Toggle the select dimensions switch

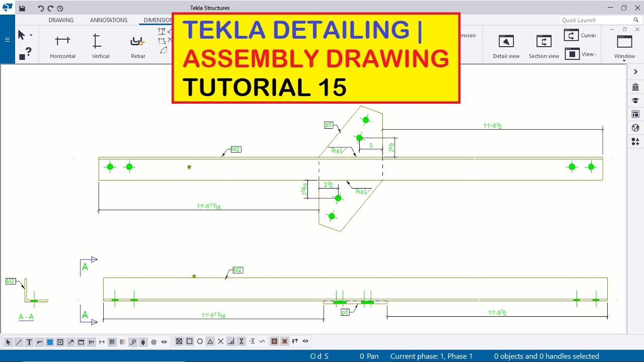92,342
